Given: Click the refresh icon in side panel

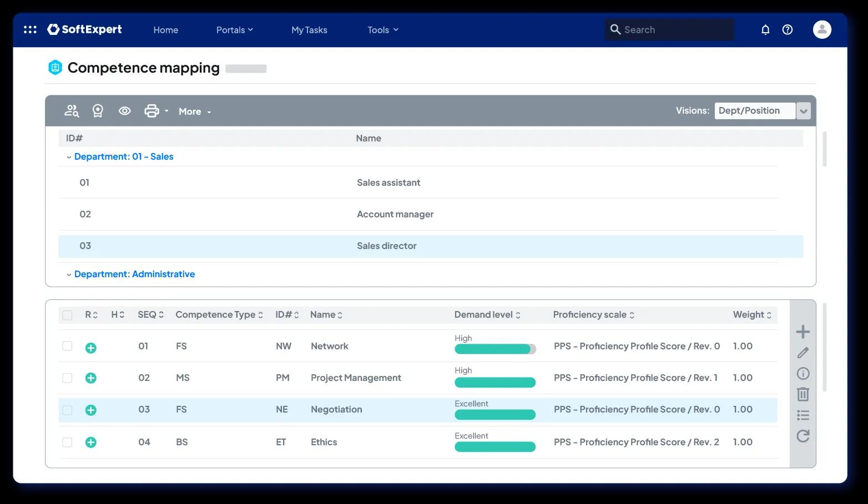Looking at the screenshot, I should click(x=803, y=436).
